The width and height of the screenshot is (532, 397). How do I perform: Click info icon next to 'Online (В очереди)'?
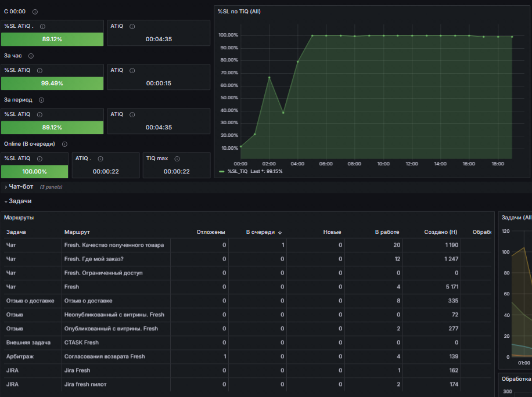point(64,144)
